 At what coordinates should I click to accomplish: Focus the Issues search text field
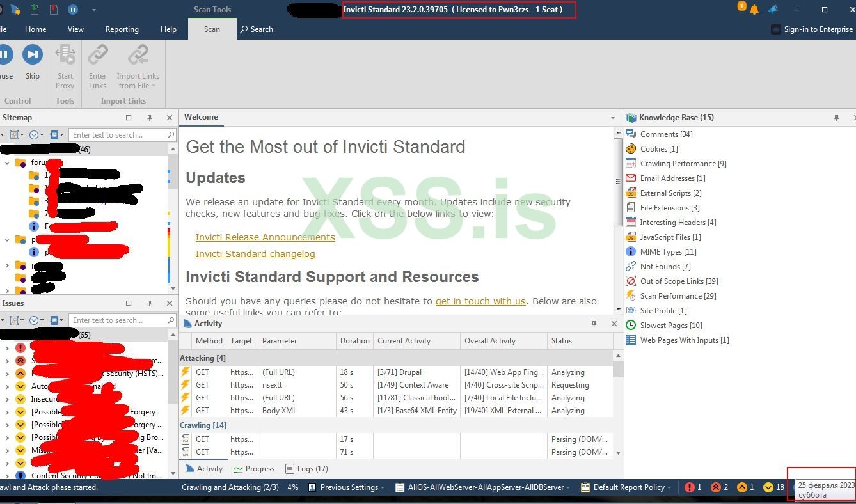click(x=118, y=320)
